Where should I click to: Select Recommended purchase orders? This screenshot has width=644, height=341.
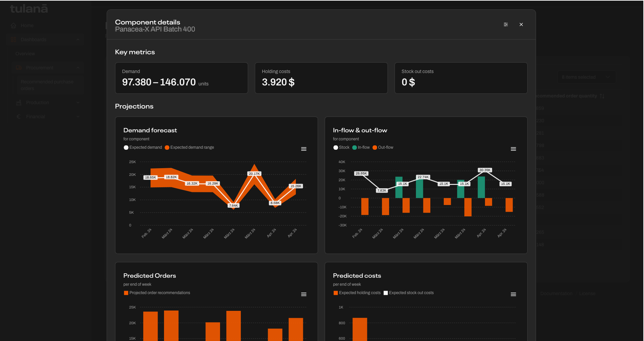pyautogui.click(x=47, y=85)
